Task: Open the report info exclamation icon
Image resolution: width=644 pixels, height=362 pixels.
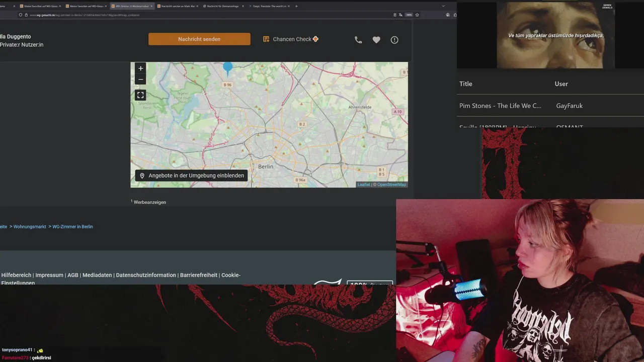Action: (x=394, y=40)
